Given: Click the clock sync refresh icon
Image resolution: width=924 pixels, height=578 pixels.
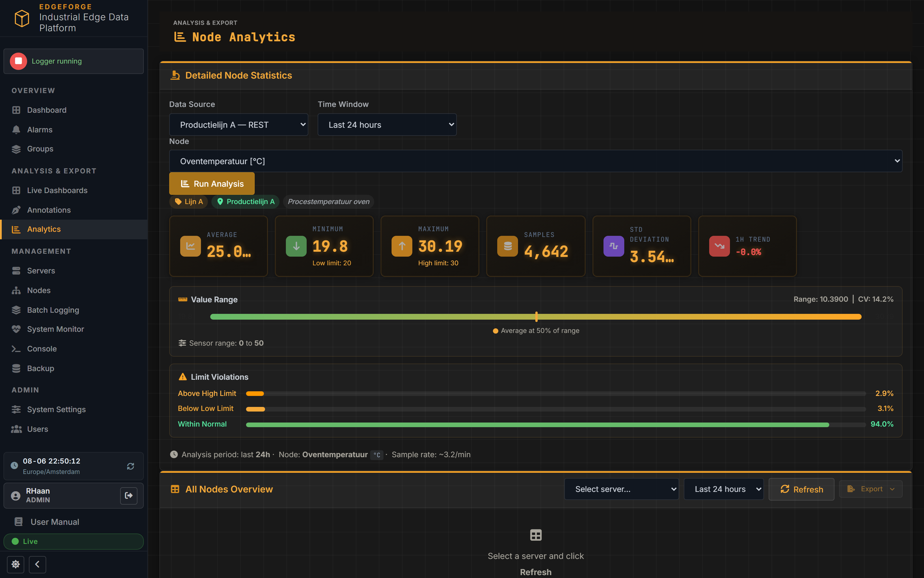Looking at the screenshot, I should [x=131, y=466].
